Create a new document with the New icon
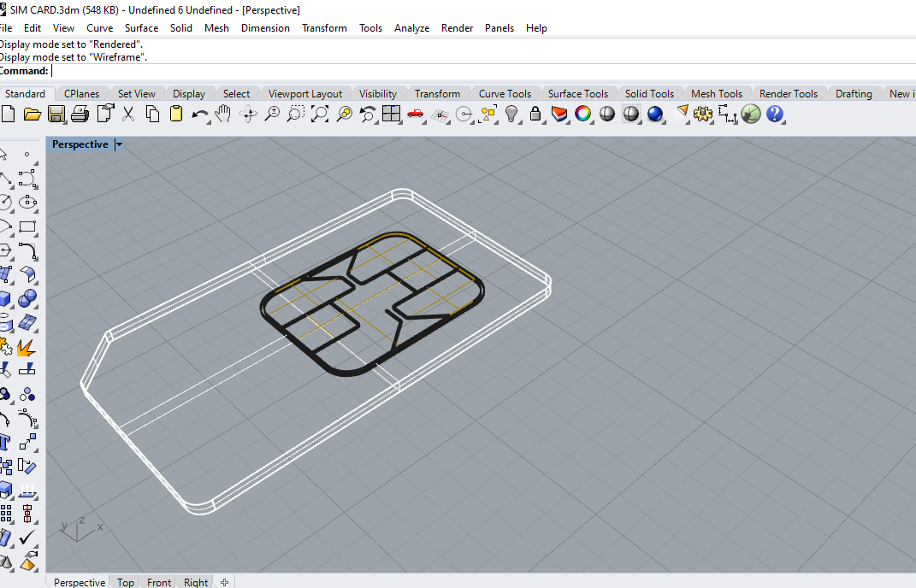Viewport: 916px width, 588px height. pos(8,114)
